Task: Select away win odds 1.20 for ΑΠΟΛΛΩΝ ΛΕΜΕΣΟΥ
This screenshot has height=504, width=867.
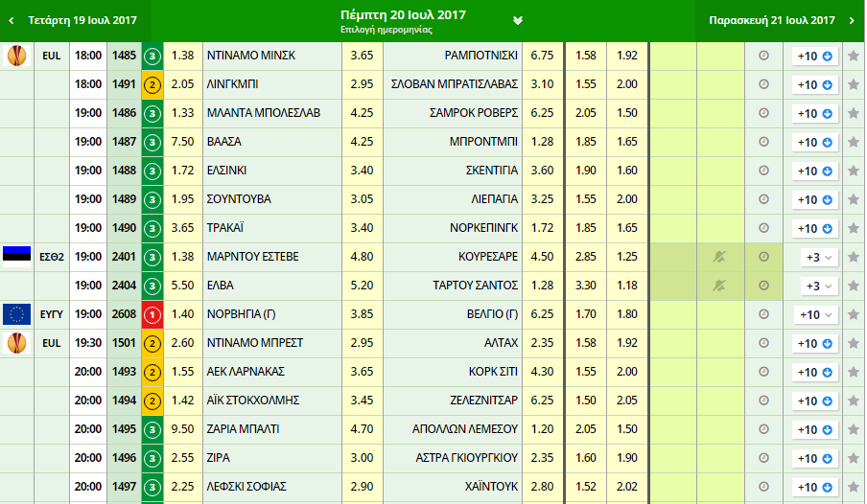Action: coord(542,429)
